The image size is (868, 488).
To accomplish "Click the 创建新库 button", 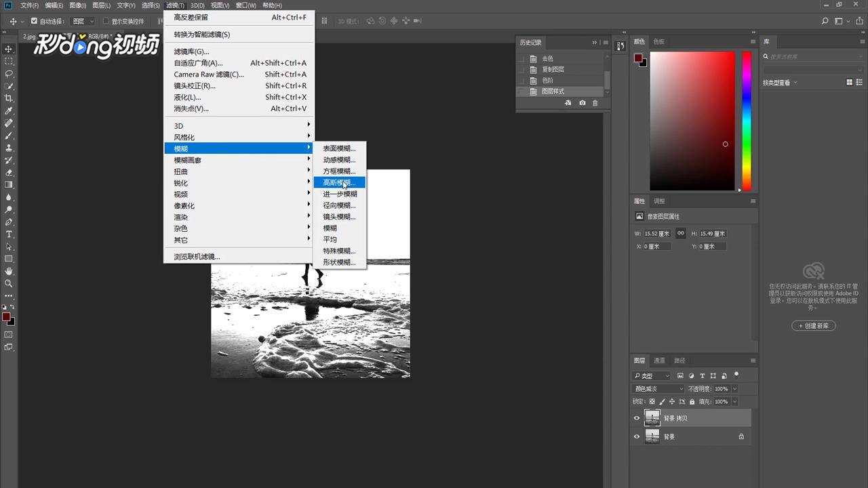I will [814, 325].
